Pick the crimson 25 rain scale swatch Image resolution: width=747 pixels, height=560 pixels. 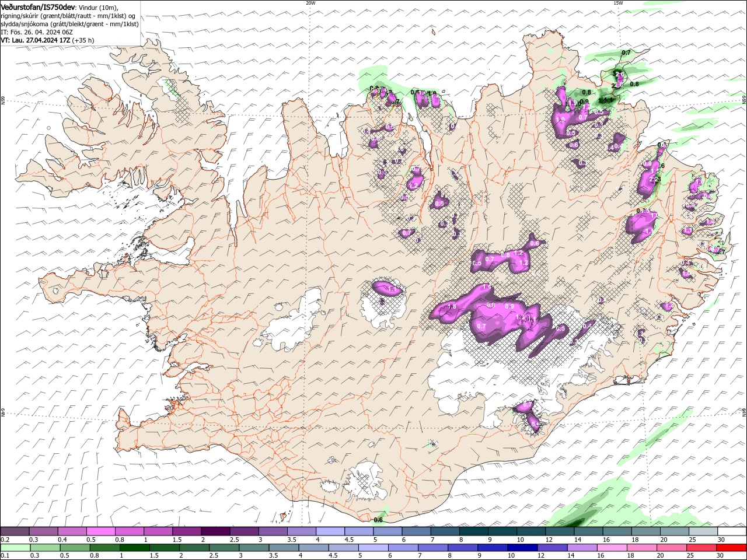(701, 548)
